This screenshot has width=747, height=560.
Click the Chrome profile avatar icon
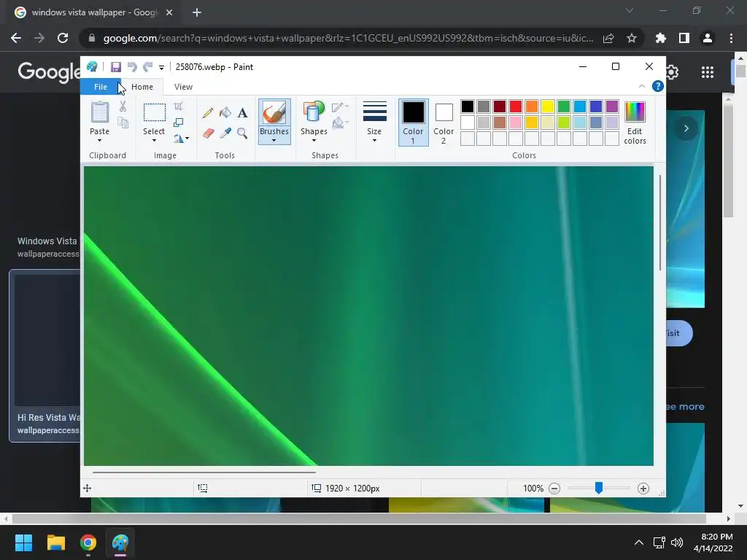coord(708,38)
